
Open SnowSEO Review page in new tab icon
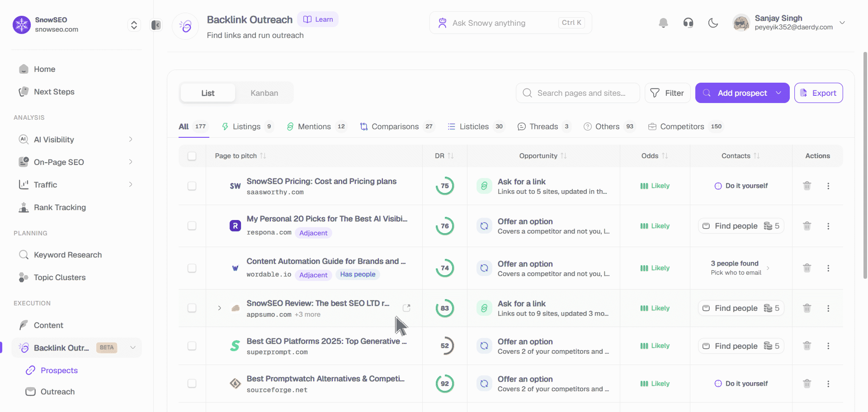[x=406, y=308]
